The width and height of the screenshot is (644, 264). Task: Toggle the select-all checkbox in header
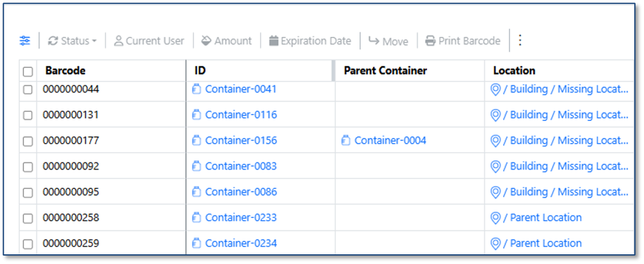tap(27, 71)
